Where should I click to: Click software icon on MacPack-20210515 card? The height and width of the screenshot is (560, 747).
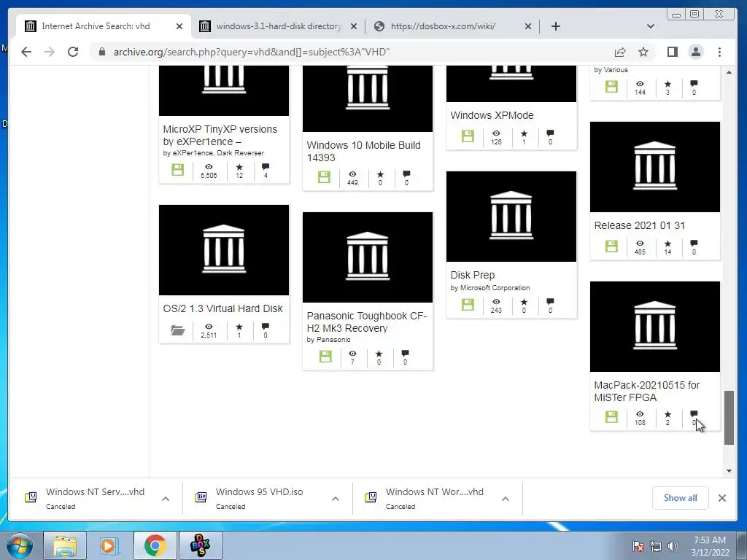point(611,416)
